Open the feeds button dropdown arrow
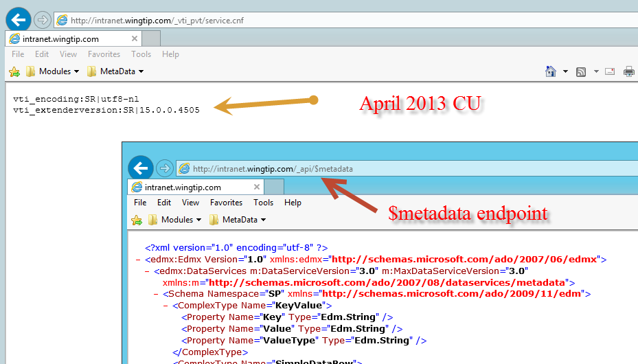The width and height of the screenshot is (638, 364). 596,71
